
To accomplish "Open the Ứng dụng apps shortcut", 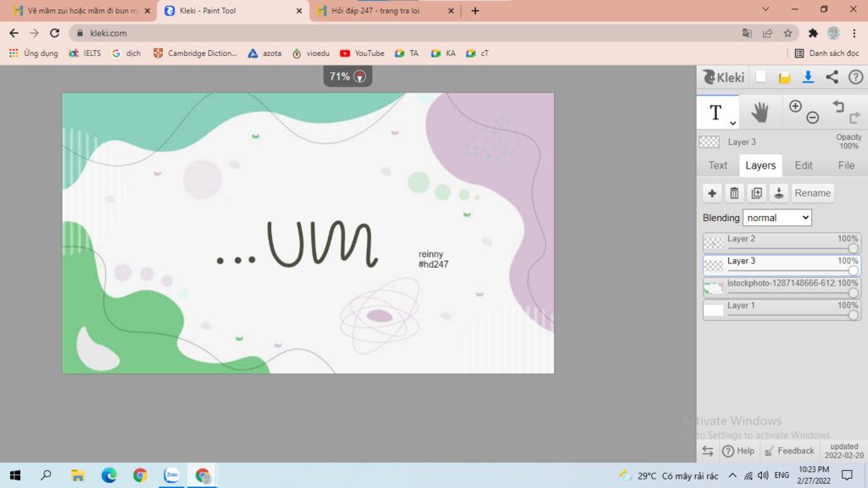I will 33,53.
